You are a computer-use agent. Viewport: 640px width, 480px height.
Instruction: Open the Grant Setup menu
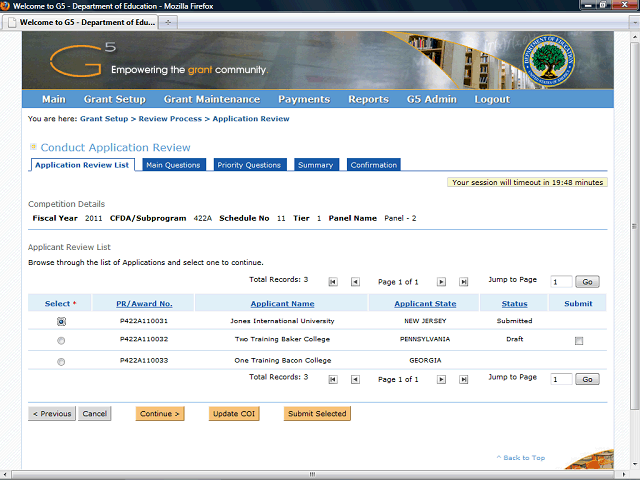coord(115,99)
